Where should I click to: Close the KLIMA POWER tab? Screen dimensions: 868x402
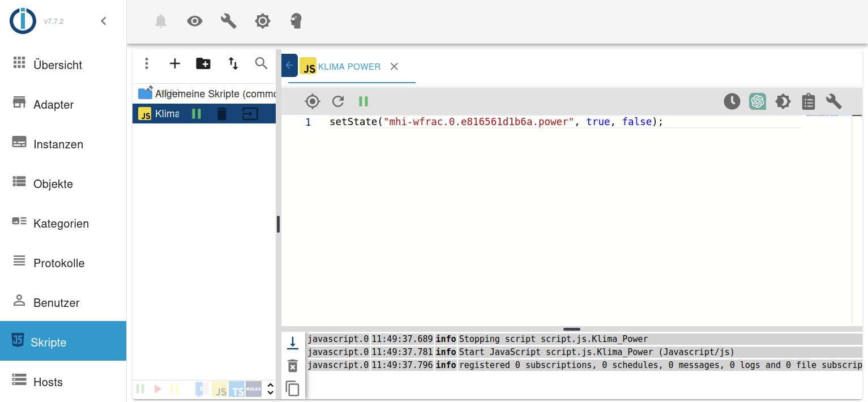click(x=394, y=66)
